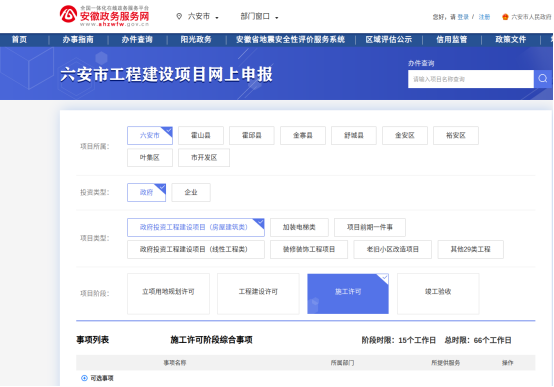Open the 信用监管 nav item
The image size is (554, 387).
click(452, 40)
